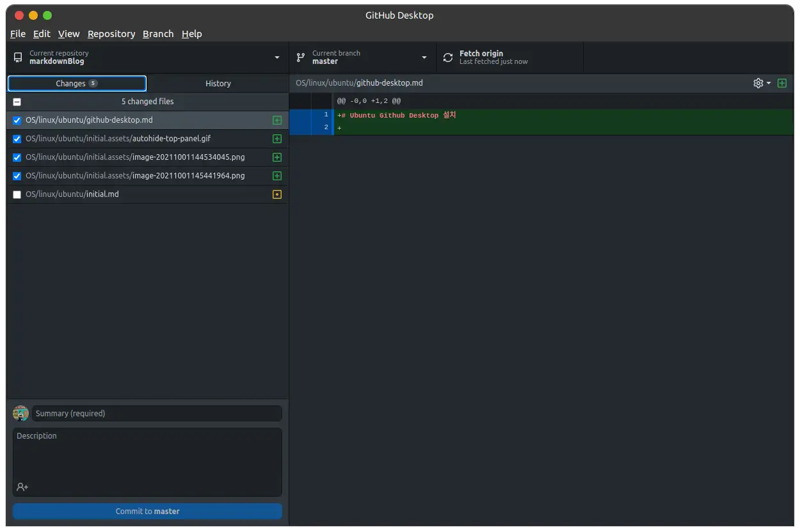Click diff line 2 number gutter
The image size is (800, 532).
coord(323,128)
